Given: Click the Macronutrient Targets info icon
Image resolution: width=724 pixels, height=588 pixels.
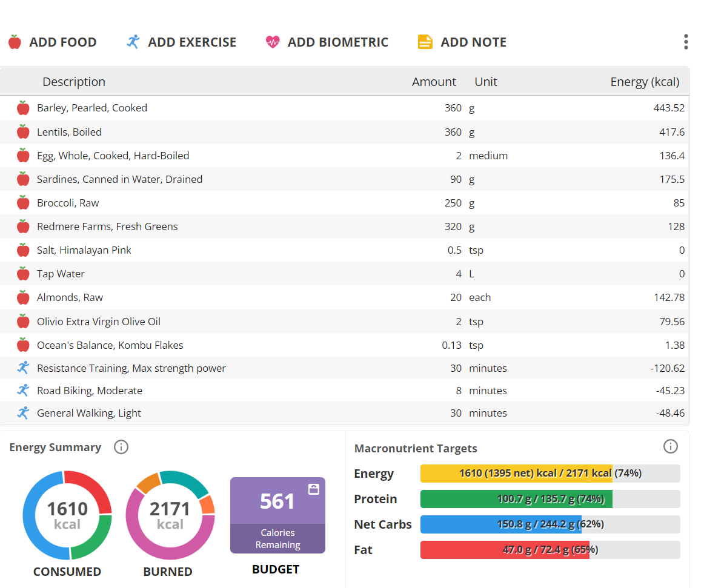Looking at the screenshot, I should (x=671, y=446).
